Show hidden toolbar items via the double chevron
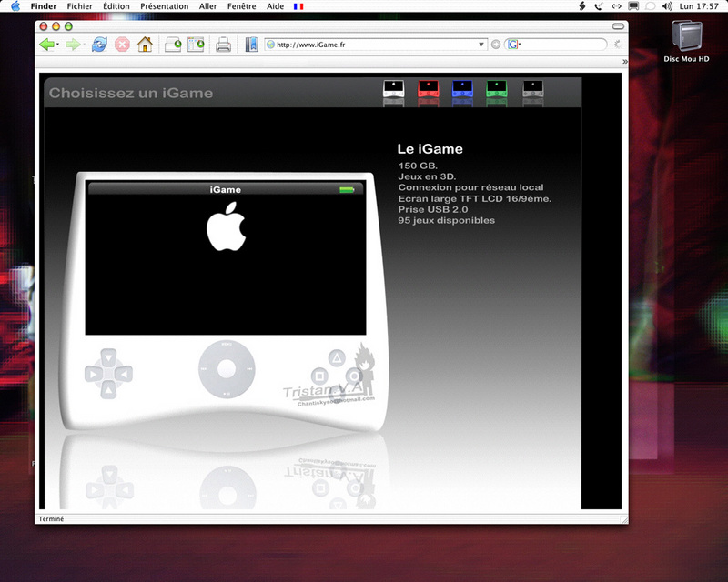 [x=625, y=61]
